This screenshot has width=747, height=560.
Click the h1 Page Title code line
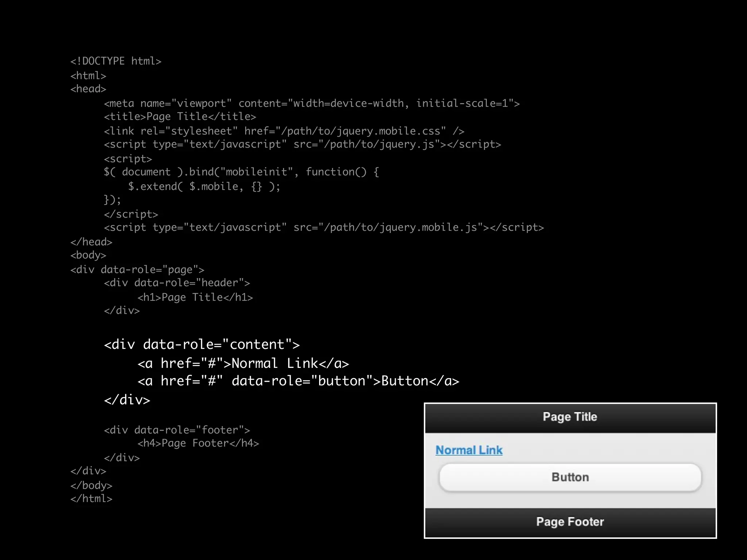(195, 297)
